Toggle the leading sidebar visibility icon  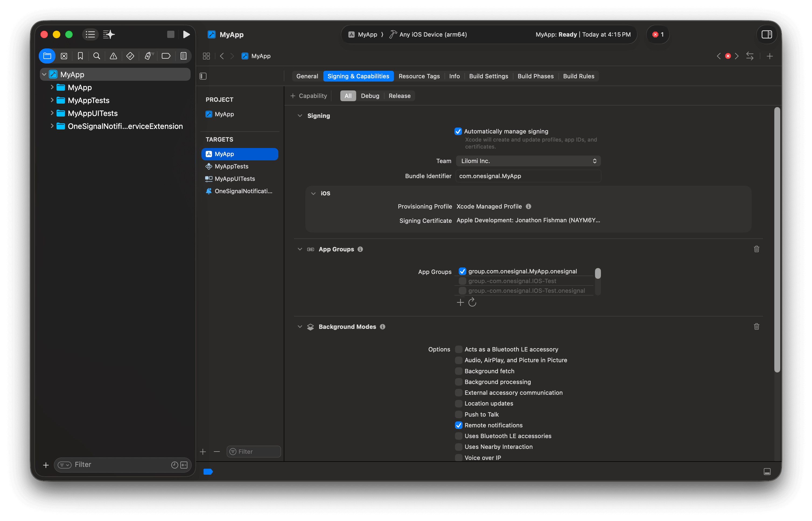tap(203, 76)
